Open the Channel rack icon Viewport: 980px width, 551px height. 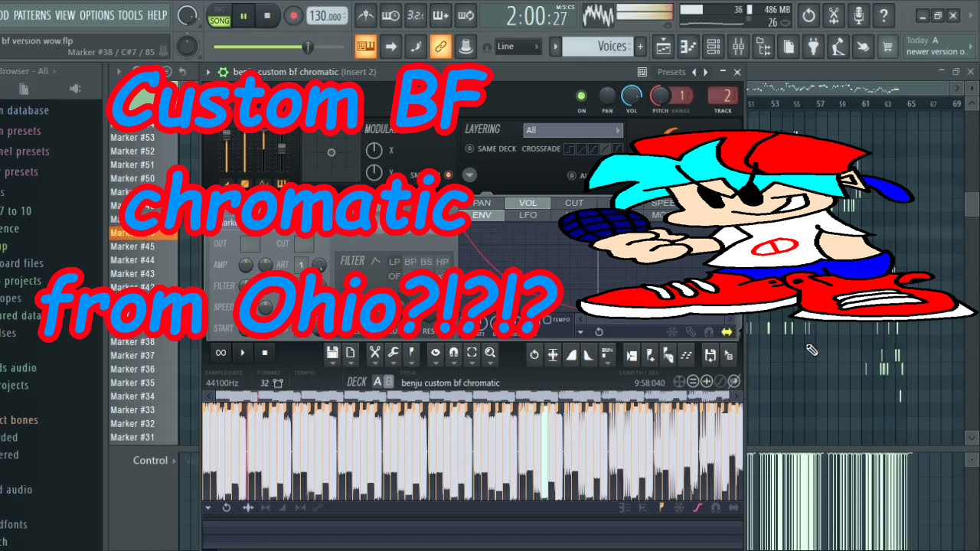[713, 47]
